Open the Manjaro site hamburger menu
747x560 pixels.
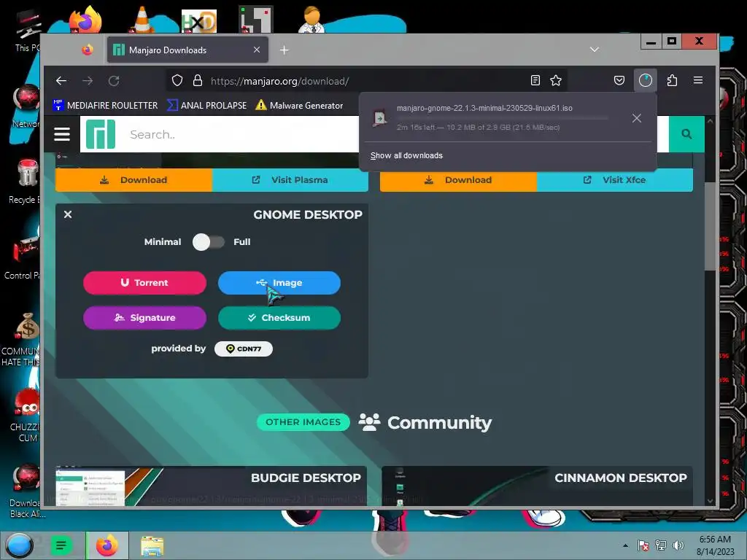pyautogui.click(x=62, y=134)
